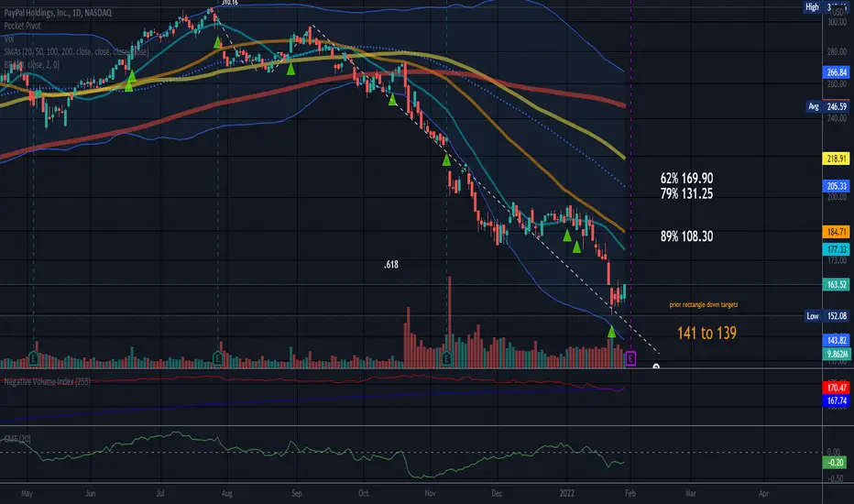Viewport: 854px width, 504px height.
Task: Click Aug on the time axis
Action: click(x=227, y=493)
